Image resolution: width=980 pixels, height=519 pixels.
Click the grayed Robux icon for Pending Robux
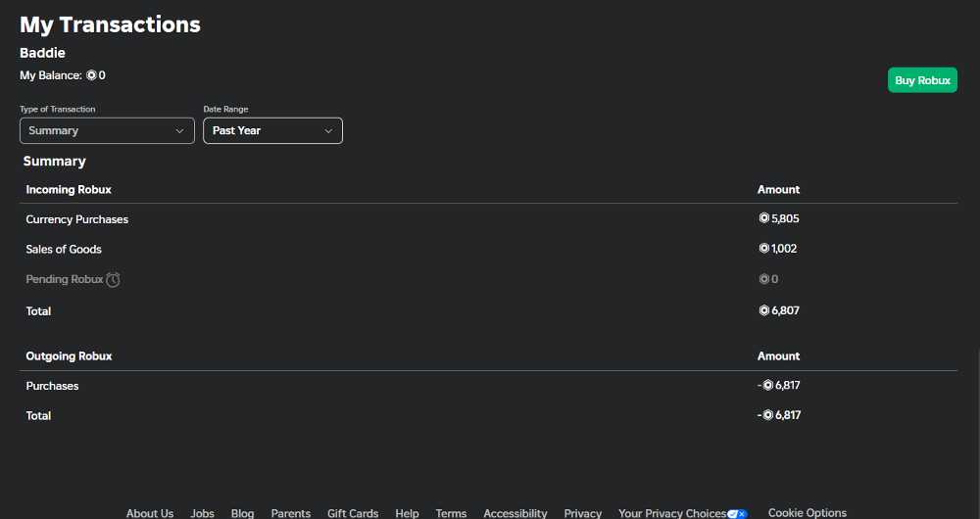(763, 279)
